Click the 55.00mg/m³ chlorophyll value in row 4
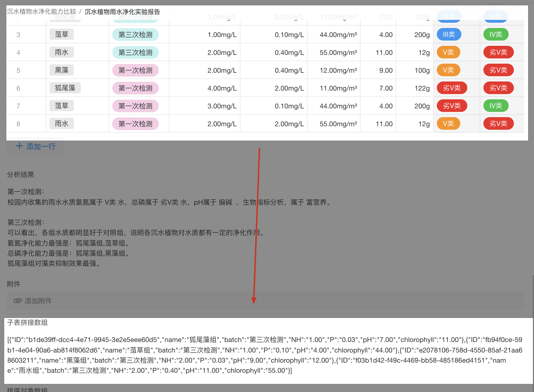534x392 pixels. click(x=338, y=53)
